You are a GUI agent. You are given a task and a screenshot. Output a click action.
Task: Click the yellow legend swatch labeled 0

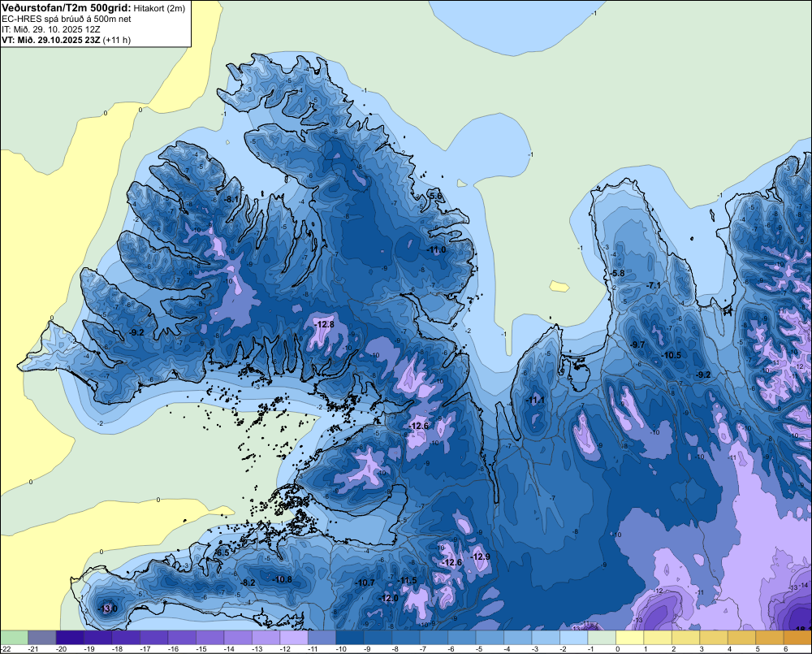click(x=629, y=637)
